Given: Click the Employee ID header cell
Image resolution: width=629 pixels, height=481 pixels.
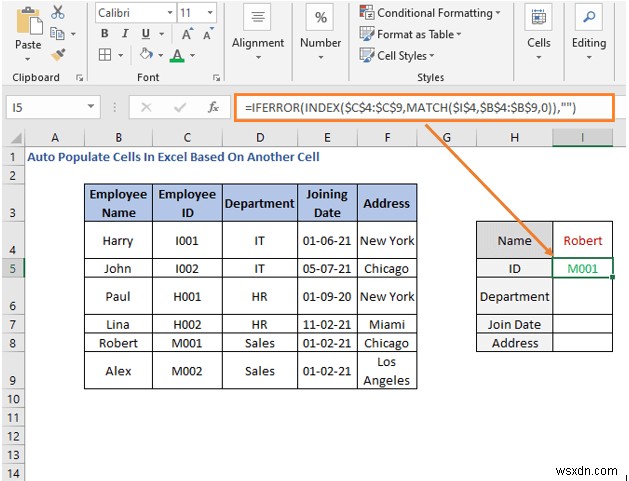Looking at the screenshot, I should (187, 203).
